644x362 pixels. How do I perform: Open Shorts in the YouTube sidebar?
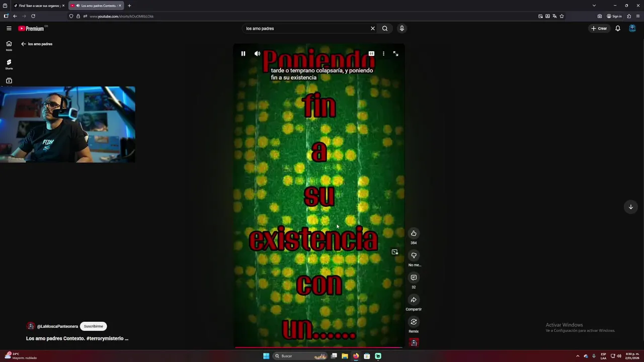tap(9, 64)
